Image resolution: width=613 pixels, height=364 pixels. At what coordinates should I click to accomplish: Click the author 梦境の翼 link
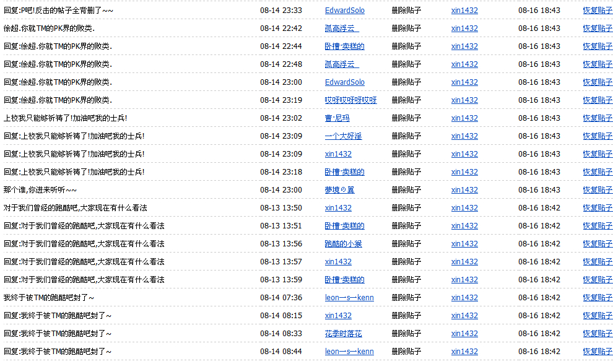click(x=339, y=191)
